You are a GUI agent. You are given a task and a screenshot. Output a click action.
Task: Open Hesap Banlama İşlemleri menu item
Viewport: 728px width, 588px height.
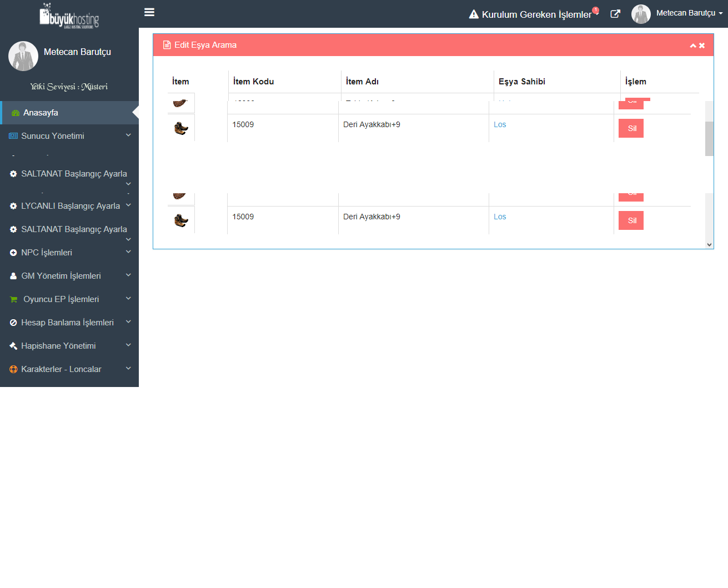[x=69, y=323]
